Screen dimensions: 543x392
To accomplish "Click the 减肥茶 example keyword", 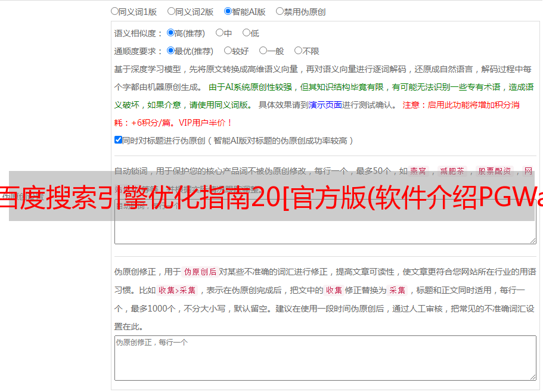I will click(x=452, y=171).
